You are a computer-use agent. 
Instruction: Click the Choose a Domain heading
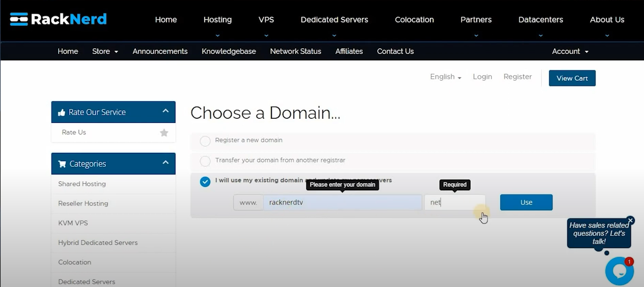[265, 113]
